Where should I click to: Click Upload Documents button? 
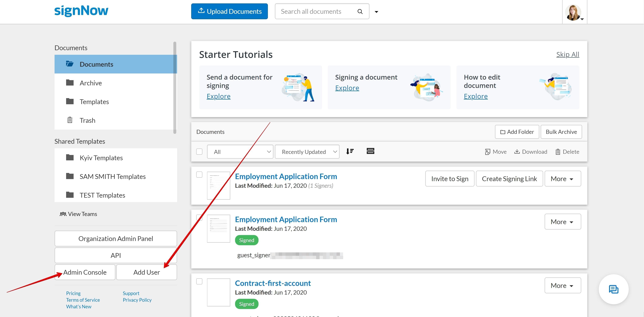click(229, 11)
